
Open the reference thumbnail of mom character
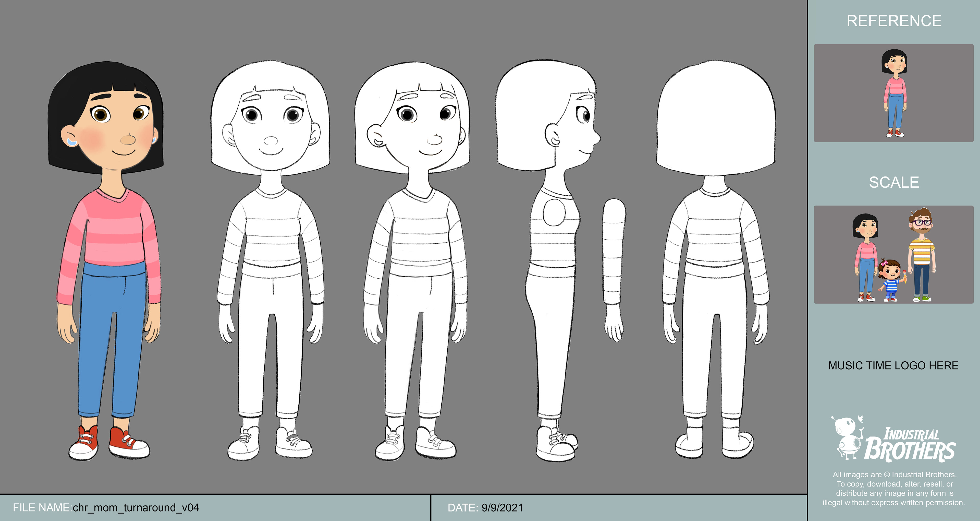point(894,93)
